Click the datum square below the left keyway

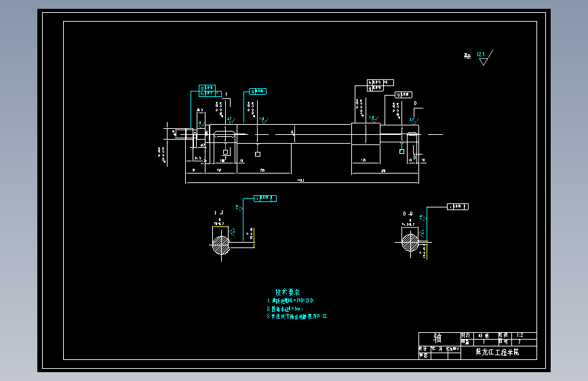[225, 153]
